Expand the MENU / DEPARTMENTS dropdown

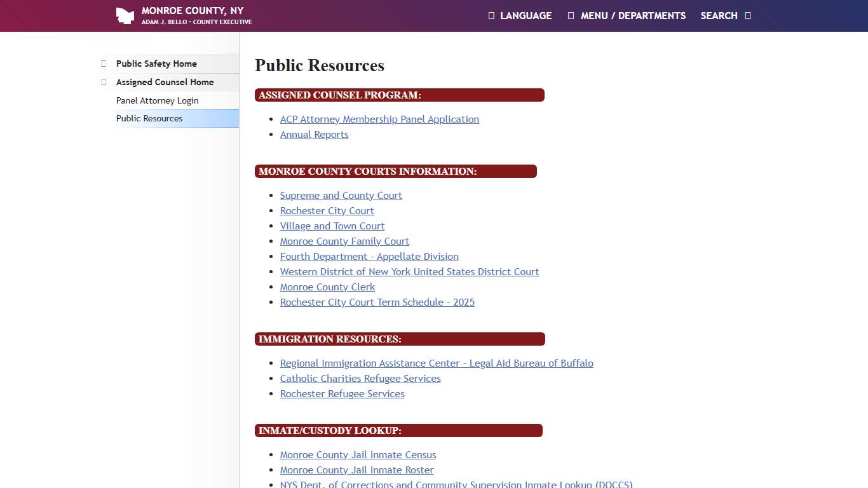(x=633, y=15)
